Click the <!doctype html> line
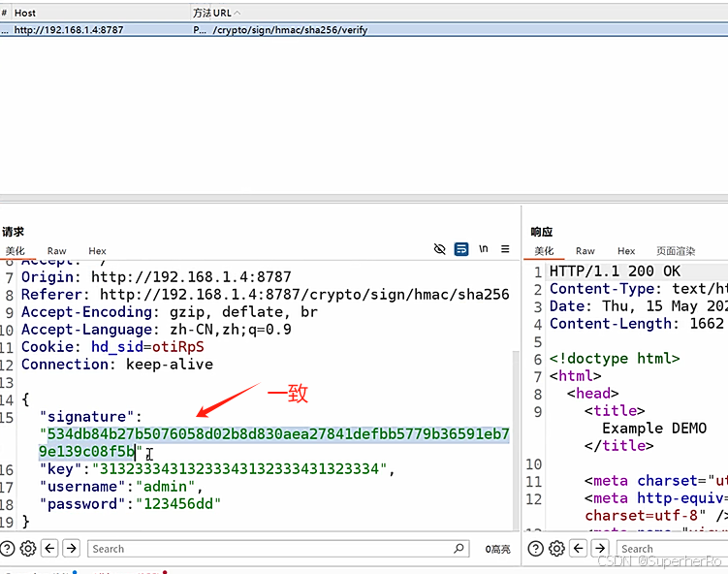This screenshot has width=728, height=574. 615,358
